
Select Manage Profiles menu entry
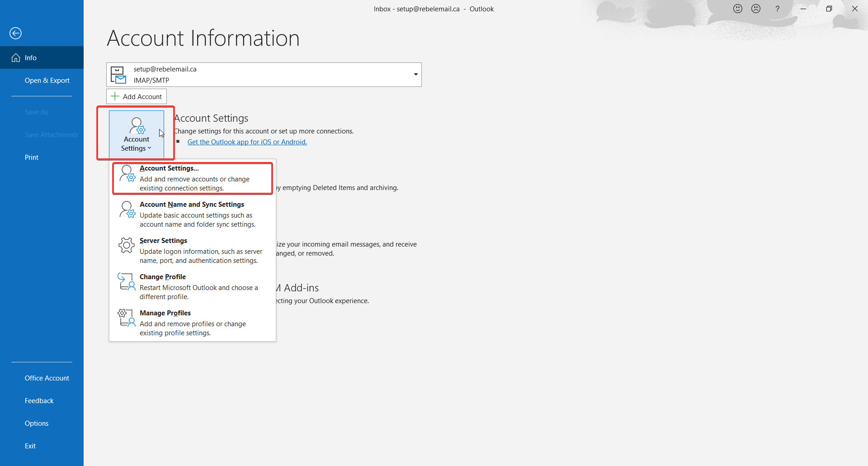193,323
